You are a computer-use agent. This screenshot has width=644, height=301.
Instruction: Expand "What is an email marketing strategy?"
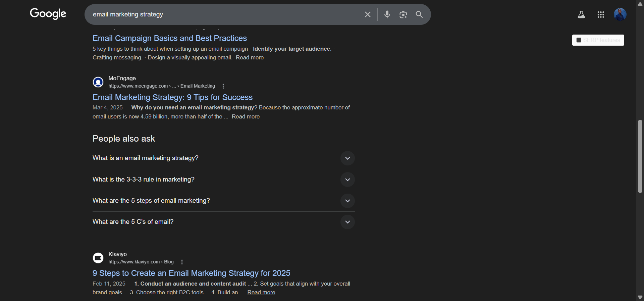click(347, 158)
